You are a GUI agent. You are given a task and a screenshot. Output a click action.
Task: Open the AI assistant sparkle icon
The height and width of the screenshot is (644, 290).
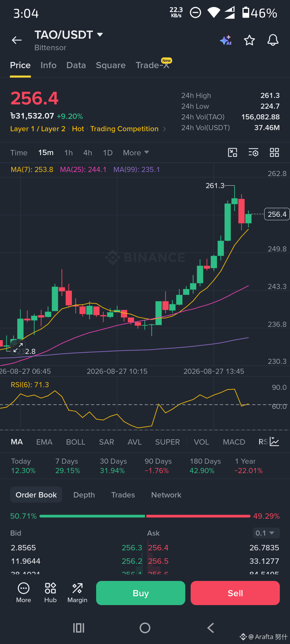pos(226,40)
